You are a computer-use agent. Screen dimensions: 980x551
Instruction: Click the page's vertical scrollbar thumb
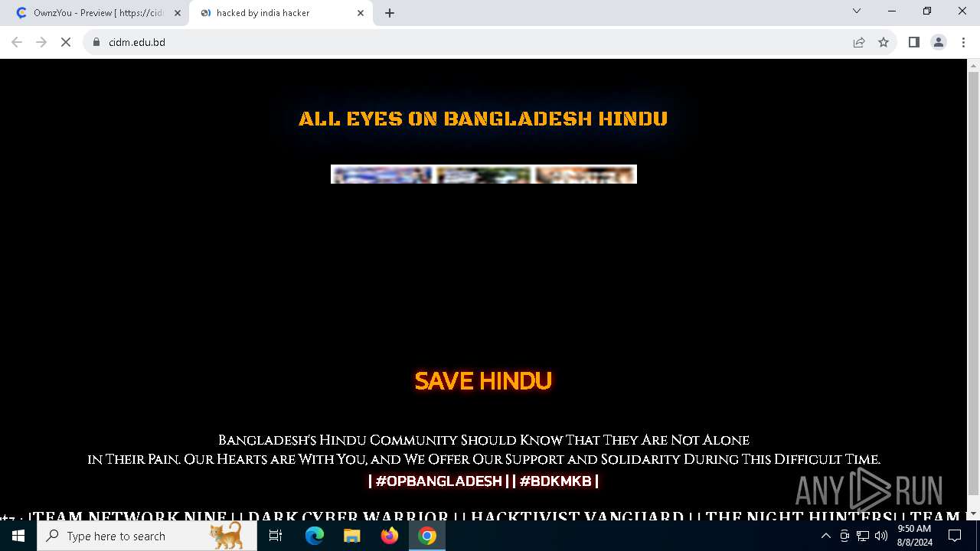pos(973,283)
